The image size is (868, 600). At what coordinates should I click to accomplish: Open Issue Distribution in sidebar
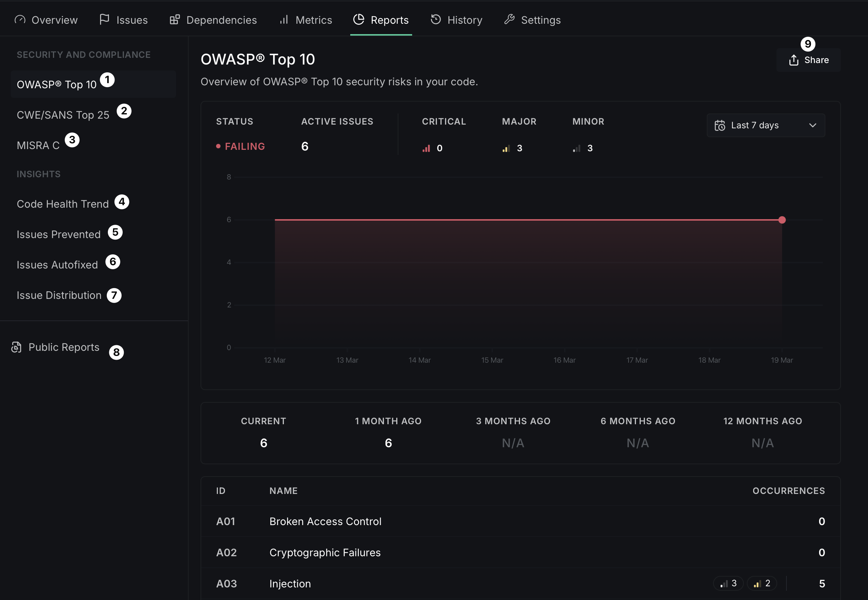click(59, 296)
